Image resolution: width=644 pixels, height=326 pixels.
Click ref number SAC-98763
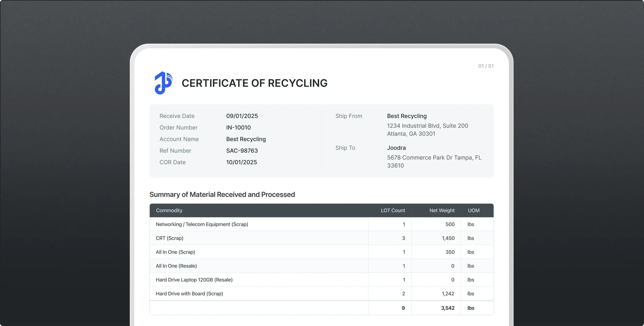click(x=242, y=151)
